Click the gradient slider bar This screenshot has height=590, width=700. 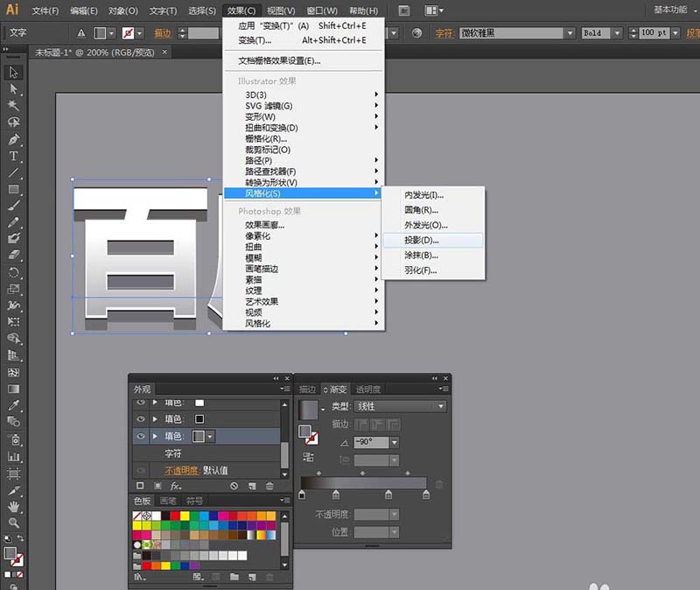[363, 483]
